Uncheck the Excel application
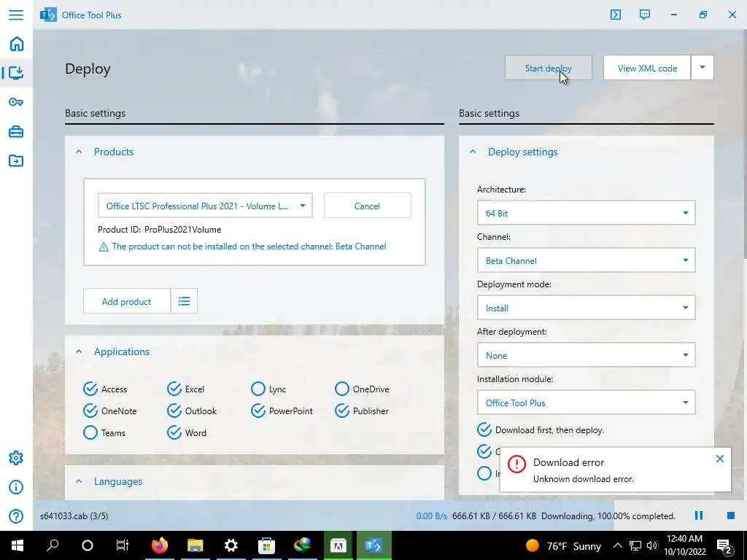The width and height of the screenshot is (747, 560). click(x=174, y=389)
